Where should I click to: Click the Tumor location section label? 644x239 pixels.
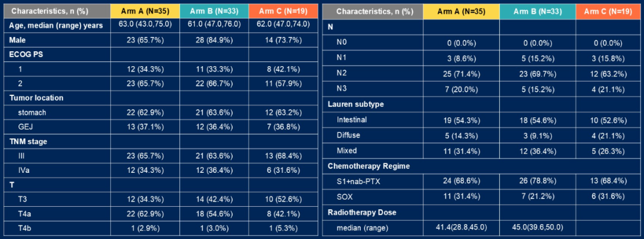[36, 98]
